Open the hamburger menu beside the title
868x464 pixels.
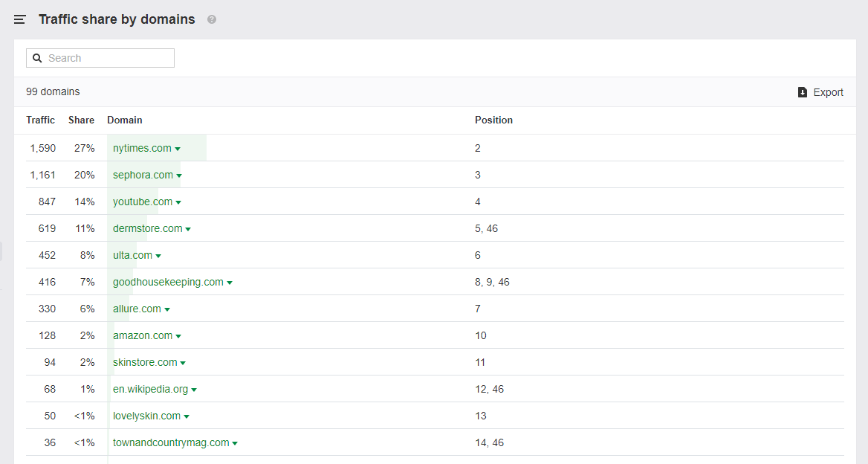[x=20, y=19]
